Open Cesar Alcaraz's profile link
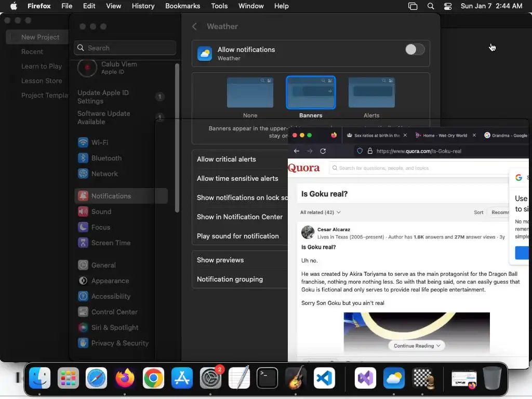The height and width of the screenshot is (399, 532). tap(334, 230)
